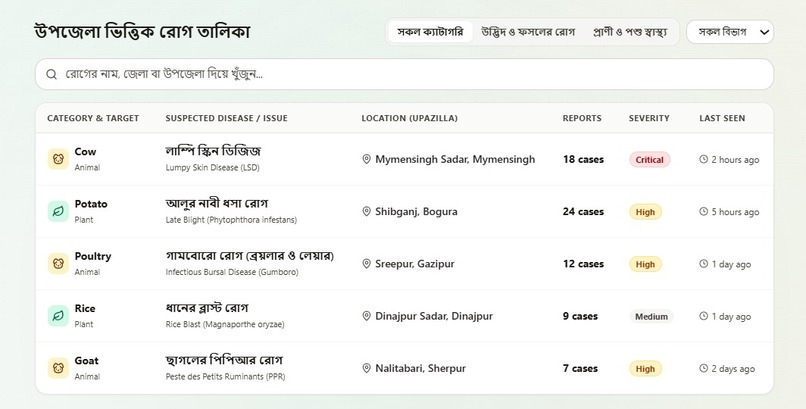
Task: Click the Critical severity badge
Action: (x=650, y=160)
